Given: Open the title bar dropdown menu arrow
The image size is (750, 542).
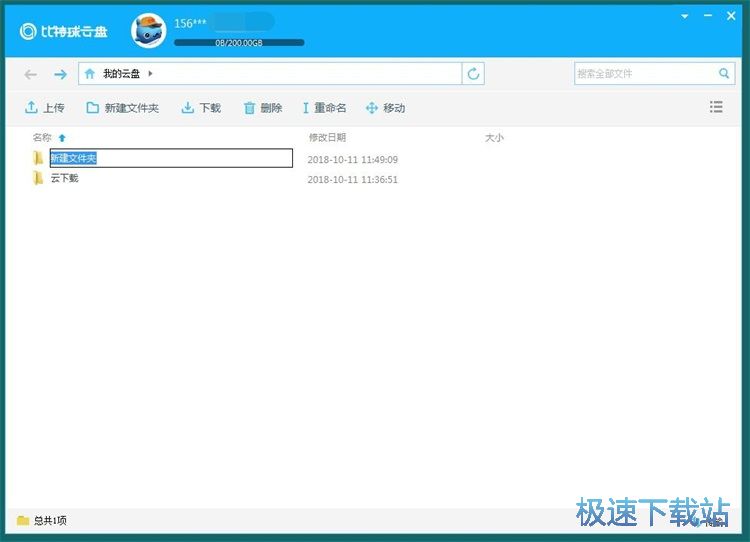Looking at the screenshot, I should tap(685, 17).
